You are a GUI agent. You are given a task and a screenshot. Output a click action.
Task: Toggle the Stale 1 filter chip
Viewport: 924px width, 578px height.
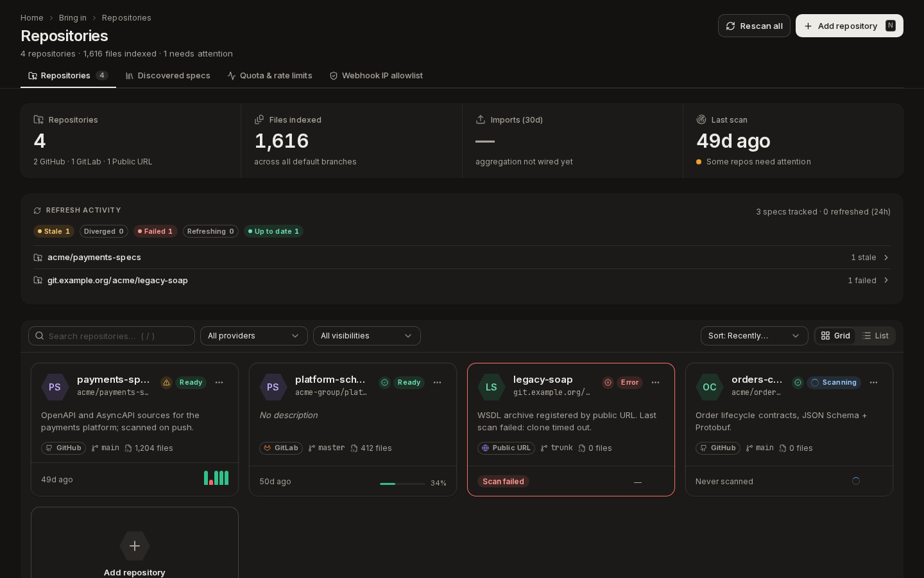(54, 231)
